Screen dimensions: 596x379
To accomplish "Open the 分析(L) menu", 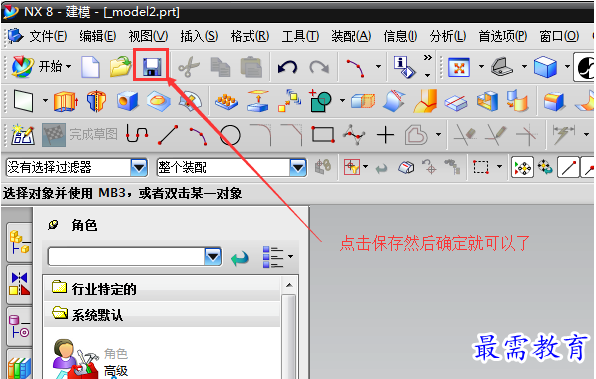I will tap(448, 36).
